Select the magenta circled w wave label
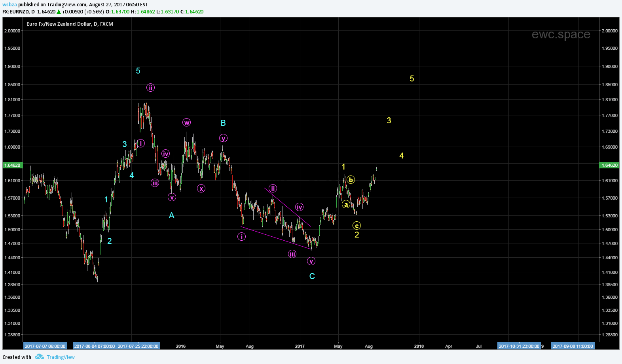 click(187, 123)
